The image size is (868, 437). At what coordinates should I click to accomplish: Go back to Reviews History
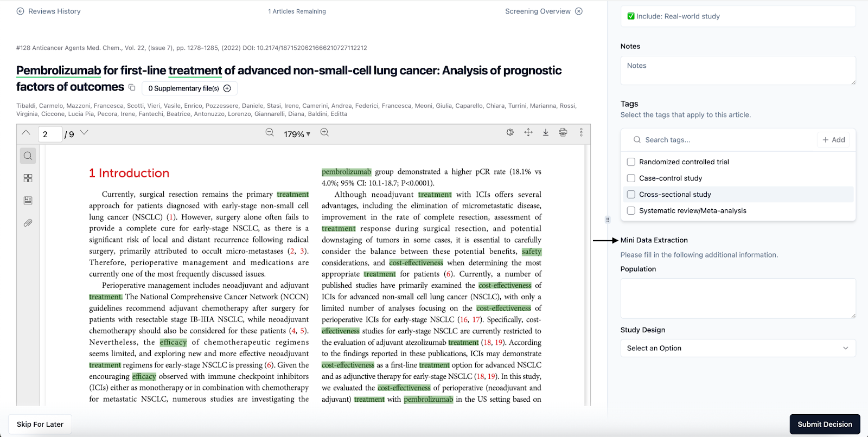pyautogui.click(x=49, y=11)
